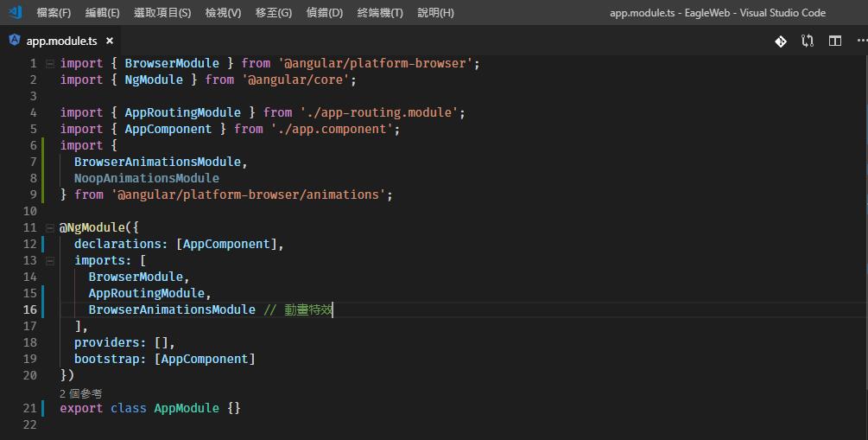The image size is (868, 440).
Task: Click the bootstrap property
Action: coord(107,359)
